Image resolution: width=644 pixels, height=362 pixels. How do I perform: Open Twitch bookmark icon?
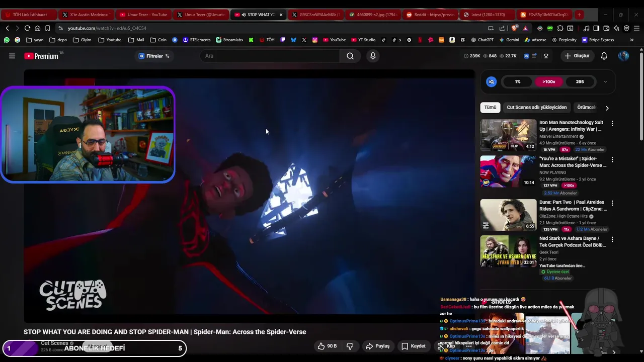coord(283,40)
